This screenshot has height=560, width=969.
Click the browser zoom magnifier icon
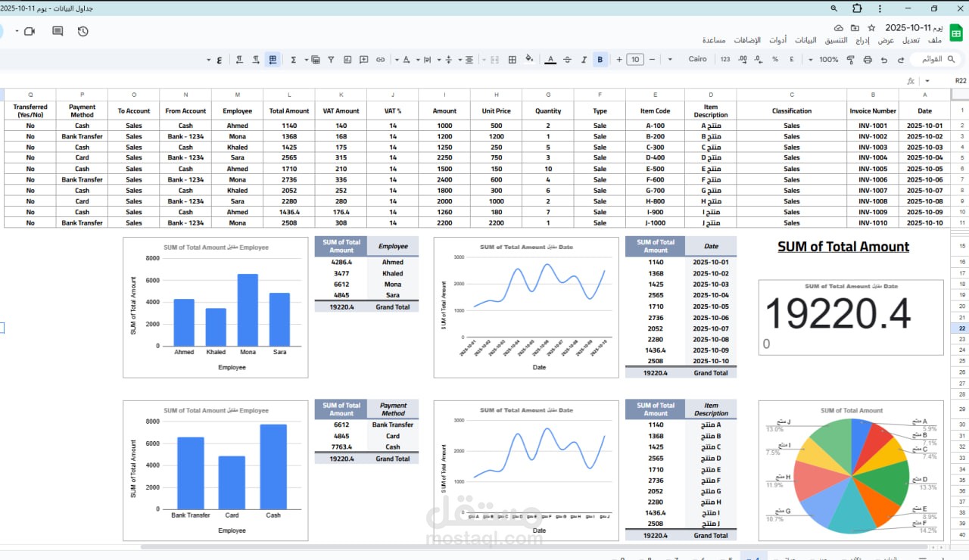[x=834, y=8]
